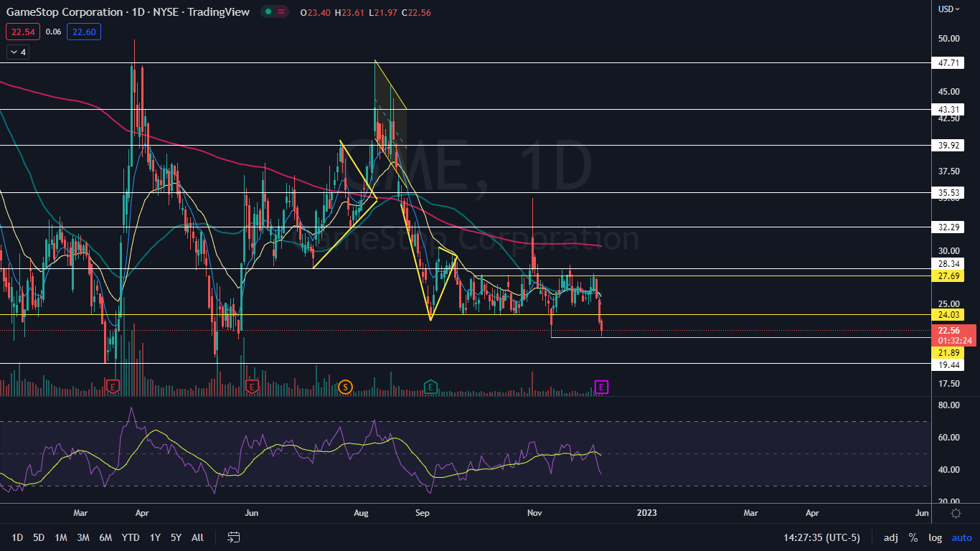Toggle log scale mode
980x551 pixels.
point(935,537)
